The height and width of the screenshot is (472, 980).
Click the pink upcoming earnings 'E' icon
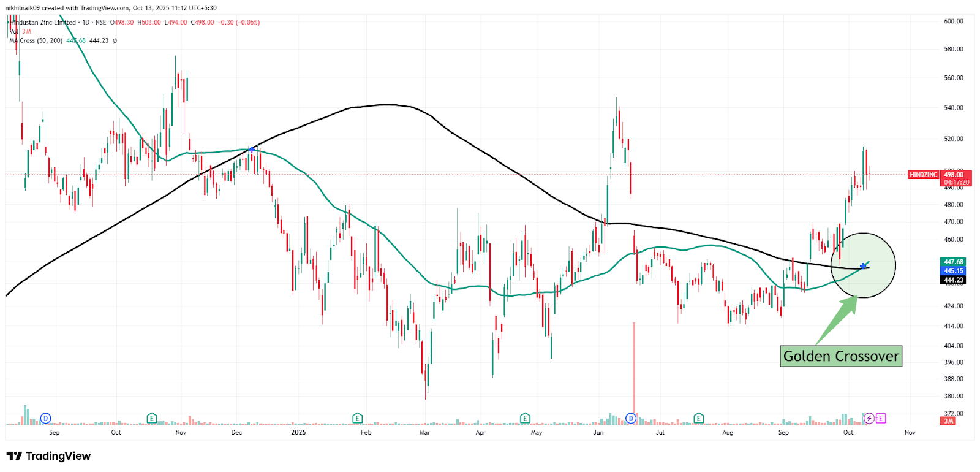click(x=881, y=419)
